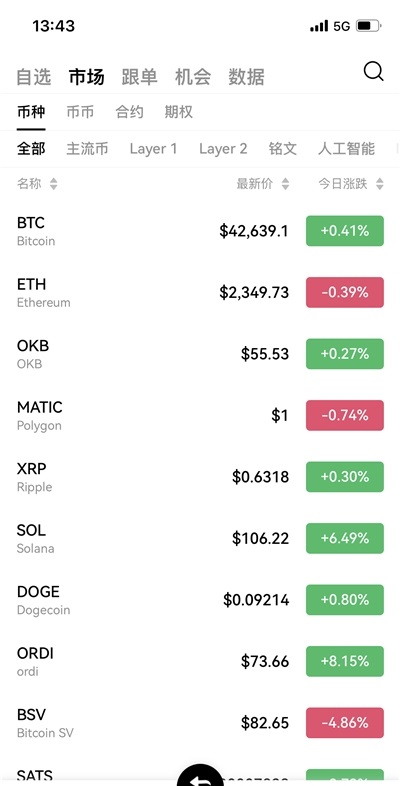Toggle ETH -0.39% change badge
This screenshot has width=400, height=786.
pos(345,292)
